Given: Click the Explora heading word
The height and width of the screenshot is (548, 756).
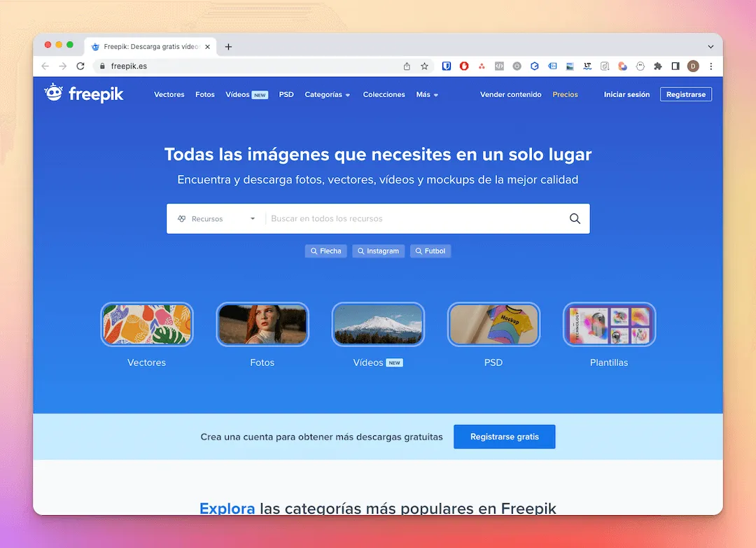Looking at the screenshot, I should point(227,508).
